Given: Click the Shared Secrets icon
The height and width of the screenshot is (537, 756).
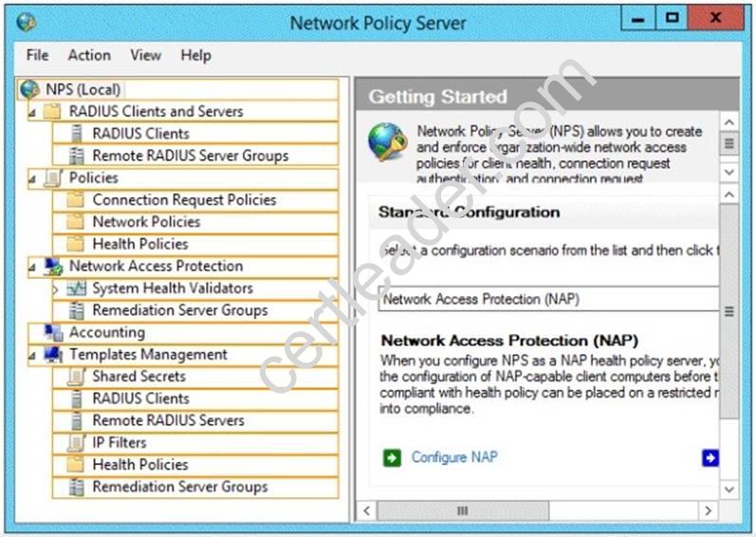Looking at the screenshot, I should click(x=76, y=377).
